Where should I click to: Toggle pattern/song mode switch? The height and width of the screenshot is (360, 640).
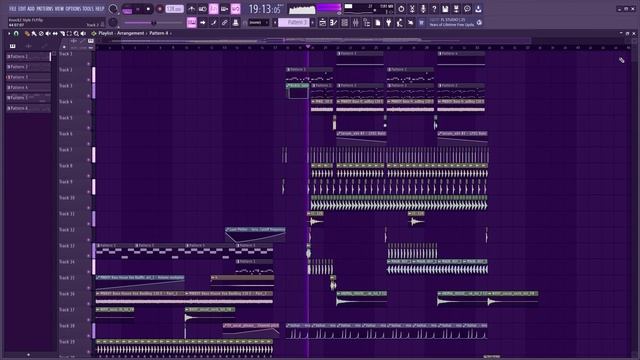(127, 9)
